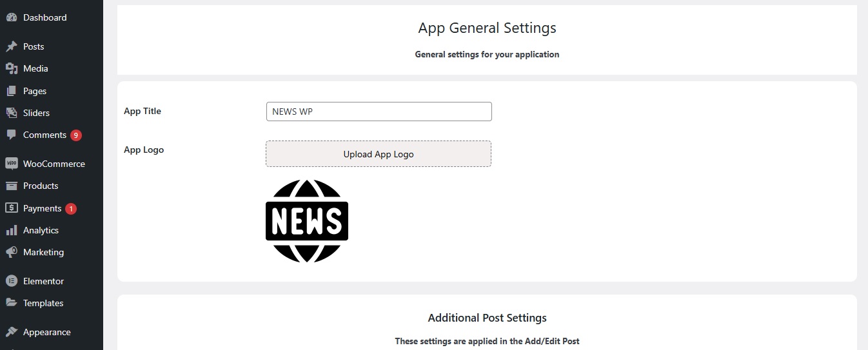Click the Pages icon in sidebar
Image resolution: width=868 pixels, height=350 pixels.
[x=11, y=91]
